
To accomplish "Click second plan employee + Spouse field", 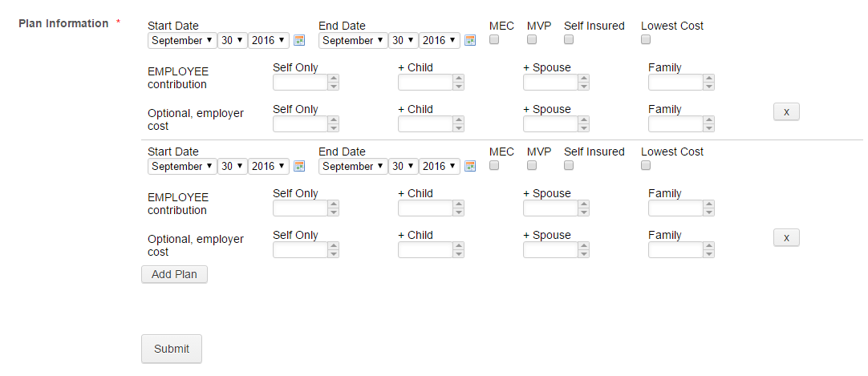I will 550,208.
